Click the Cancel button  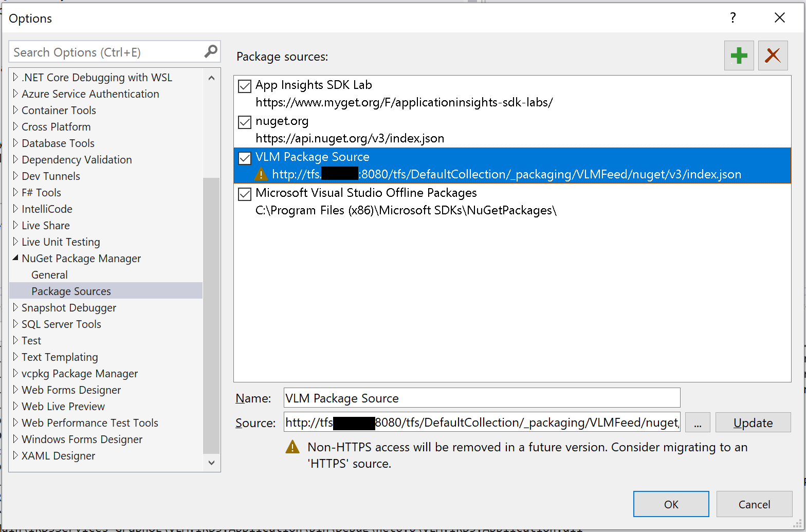(x=754, y=504)
